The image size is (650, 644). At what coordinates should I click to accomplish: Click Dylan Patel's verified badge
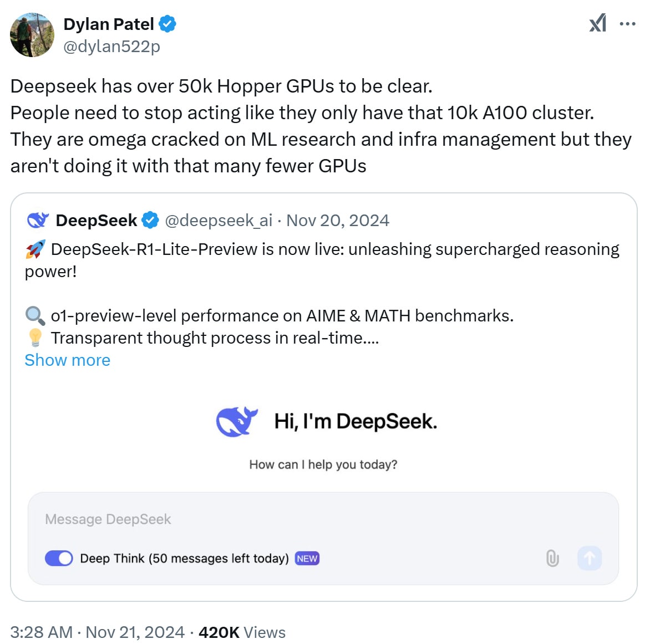167,24
